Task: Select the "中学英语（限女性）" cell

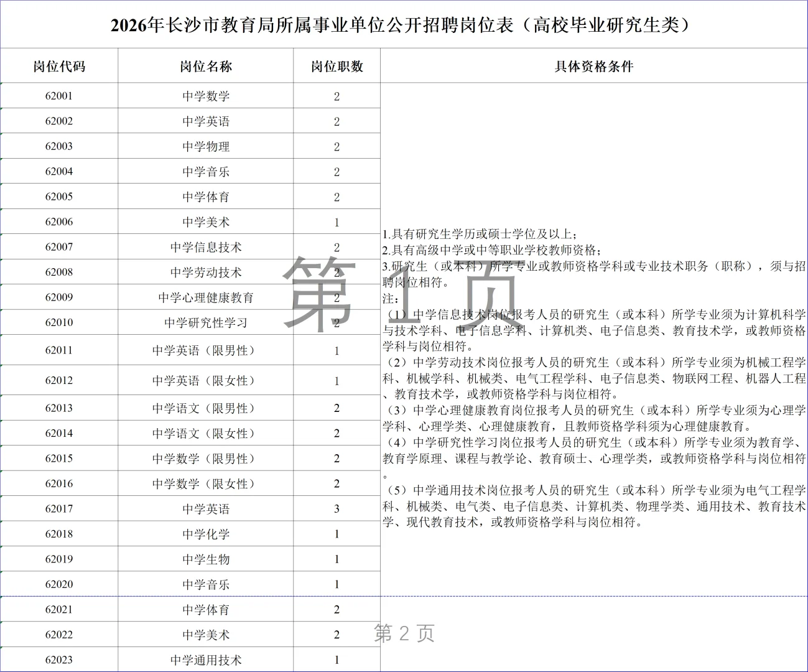Action: [x=206, y=380]
